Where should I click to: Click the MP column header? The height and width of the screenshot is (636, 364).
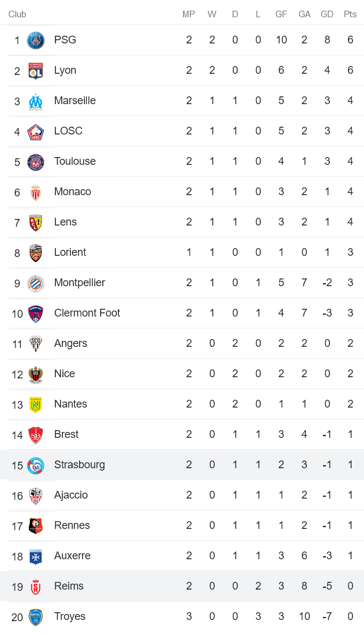tap(189, 14)
